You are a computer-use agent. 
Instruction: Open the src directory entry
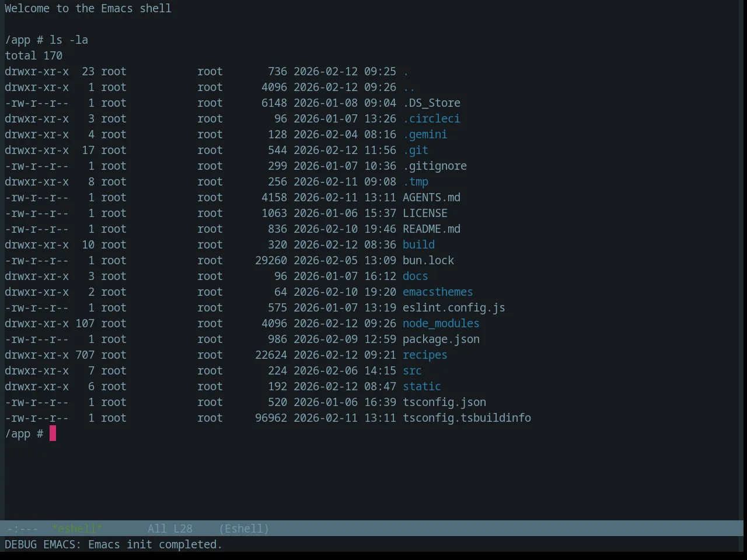[x=412, y=370]
